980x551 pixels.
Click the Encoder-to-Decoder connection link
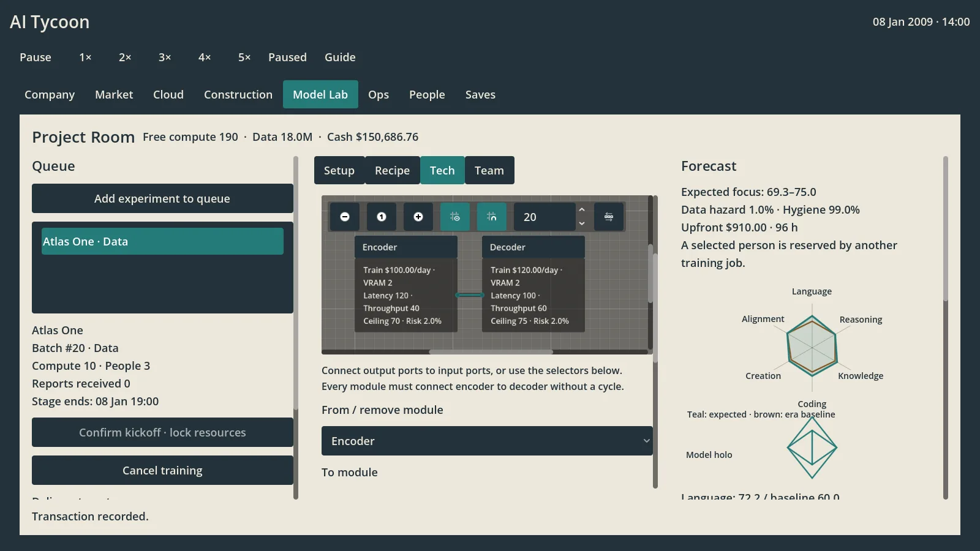pos(470,295)
